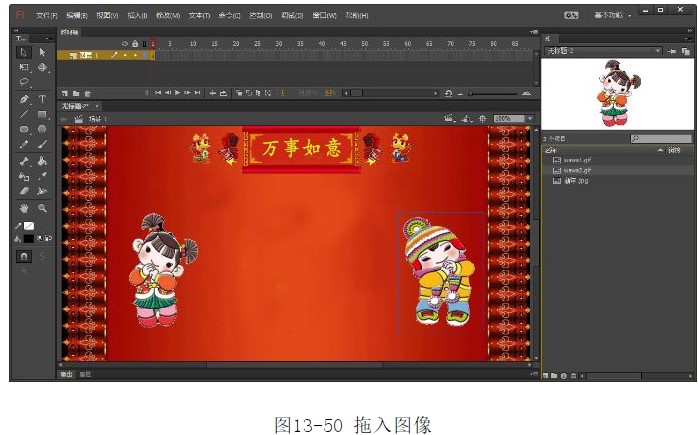Choose the Eraser tool
Screen dimensions: 698x435
24,190
